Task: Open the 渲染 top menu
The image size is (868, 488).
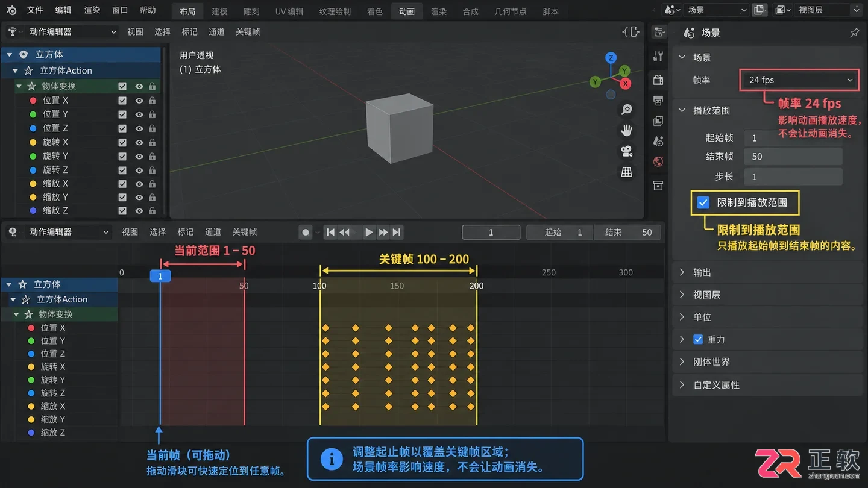Action: coord(92,10)
